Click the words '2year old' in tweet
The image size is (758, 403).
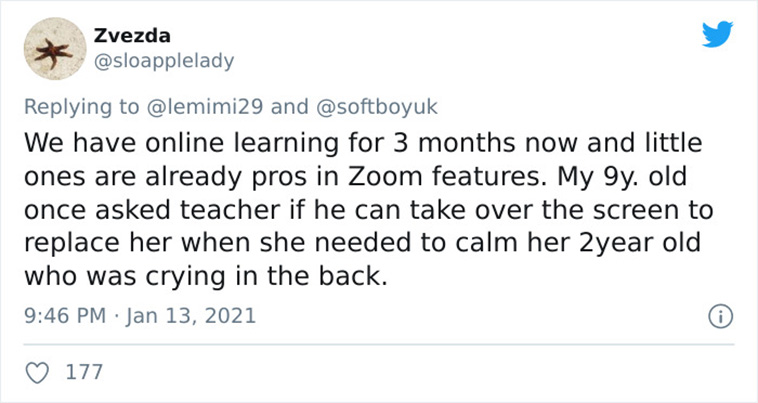pyautogui.click(x=639, y=243)
